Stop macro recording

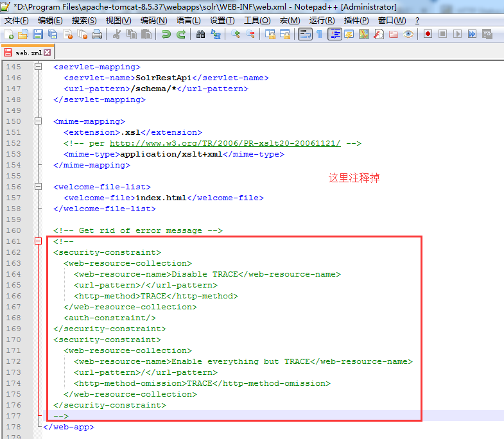point(442,34)
